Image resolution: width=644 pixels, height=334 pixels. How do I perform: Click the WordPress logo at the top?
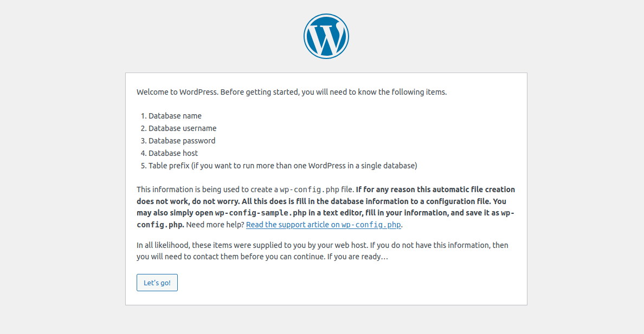(x=326, y=36)
